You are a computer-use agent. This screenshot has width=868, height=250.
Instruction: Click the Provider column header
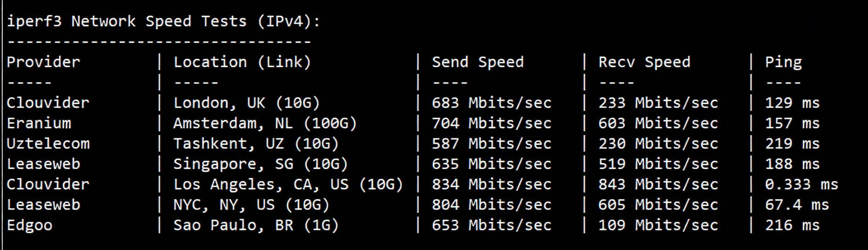(43, 62)
